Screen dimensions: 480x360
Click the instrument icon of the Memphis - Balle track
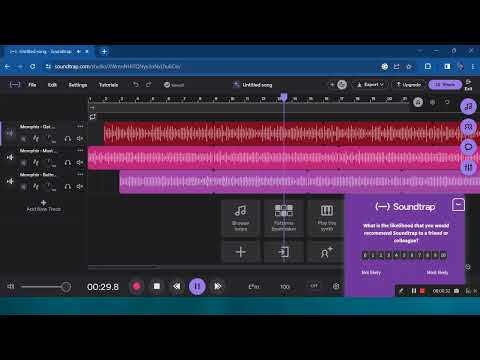coord(10,181)
